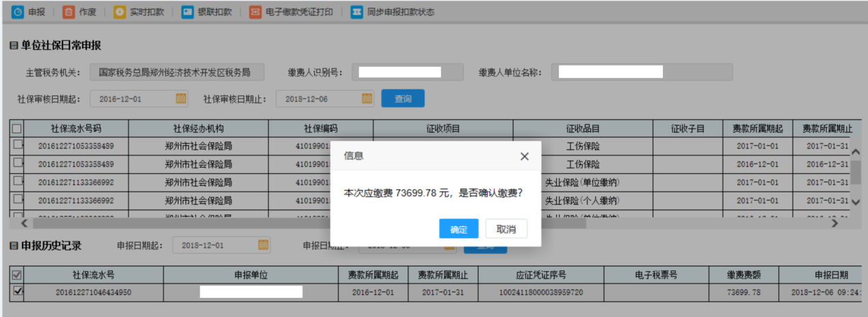
Task: Click the 查询 button beside 社保审核日期止
Action: (403, 99)
